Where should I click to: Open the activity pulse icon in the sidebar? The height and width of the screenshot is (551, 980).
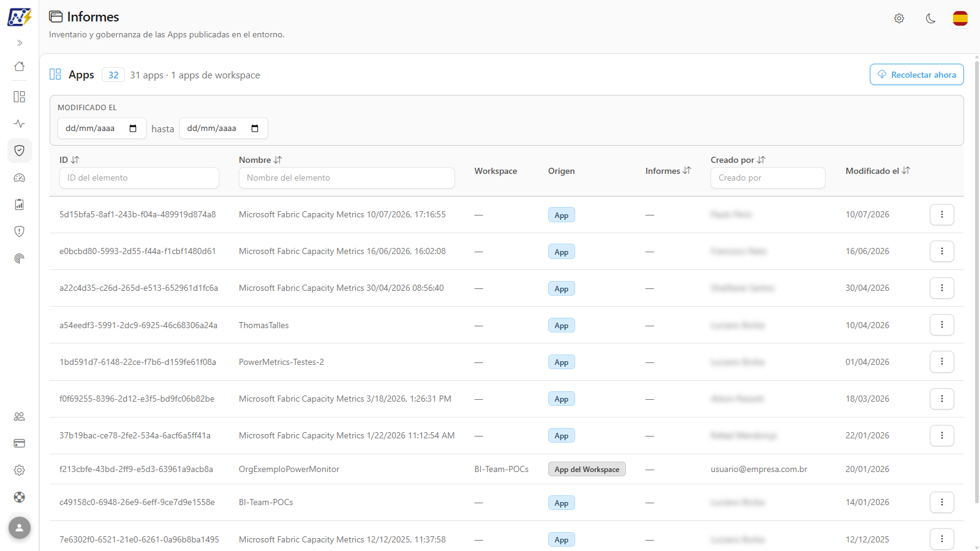(20, 124)
